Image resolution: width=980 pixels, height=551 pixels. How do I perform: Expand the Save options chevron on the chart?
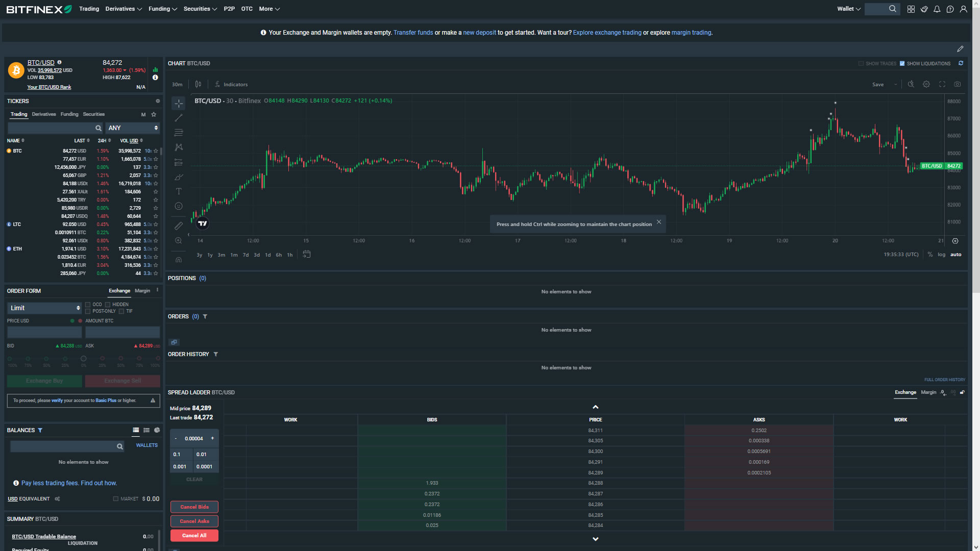coord(895,84)
